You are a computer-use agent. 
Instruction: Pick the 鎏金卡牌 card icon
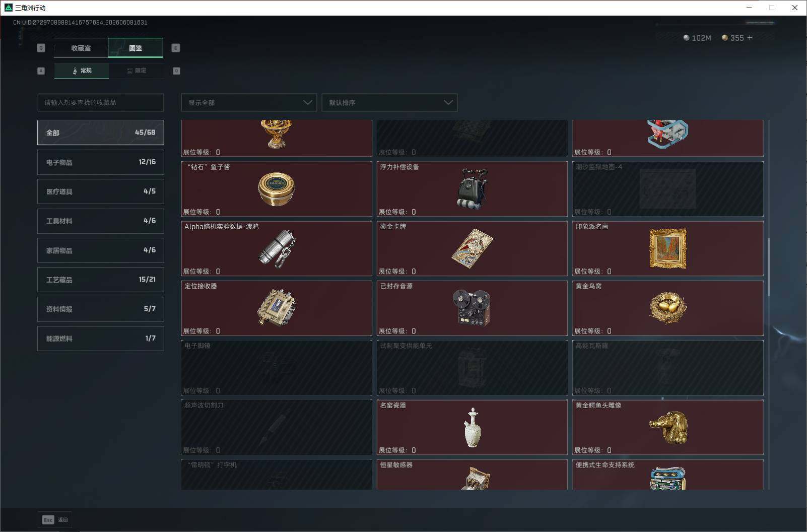[x=472, y=248]
